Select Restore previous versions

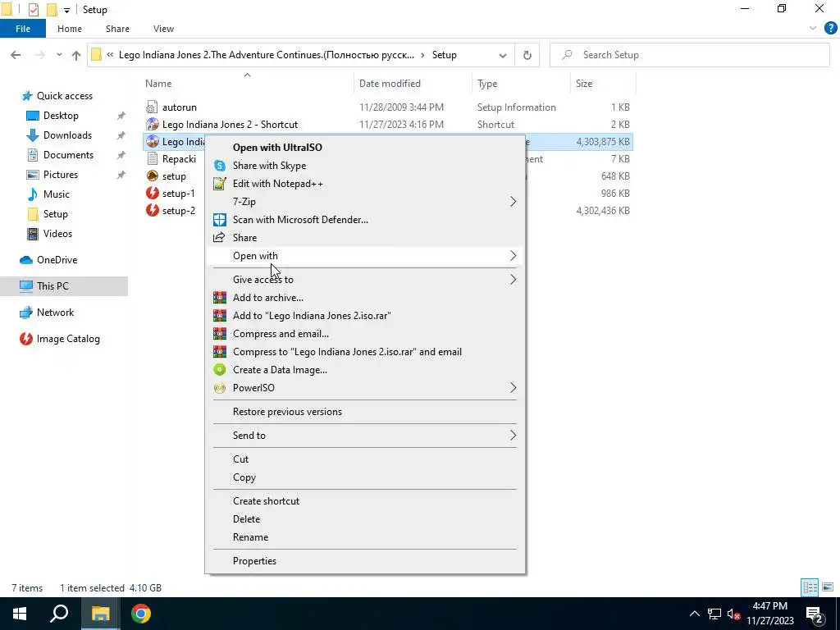pos(287,412)
